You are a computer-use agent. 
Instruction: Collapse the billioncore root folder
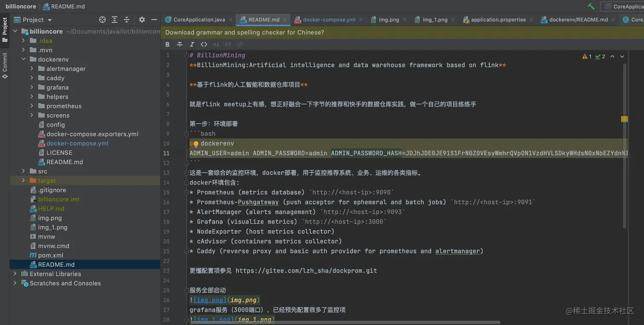[16, 32]
